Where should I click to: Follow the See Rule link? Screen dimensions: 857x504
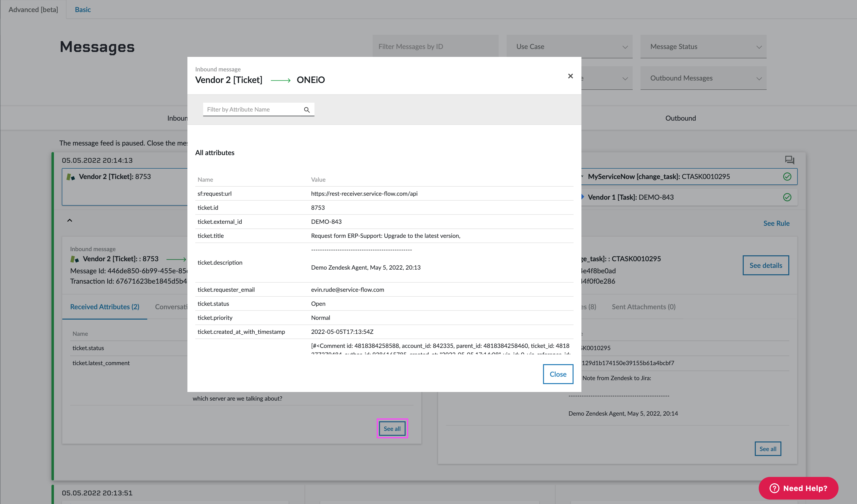[776, 223]
